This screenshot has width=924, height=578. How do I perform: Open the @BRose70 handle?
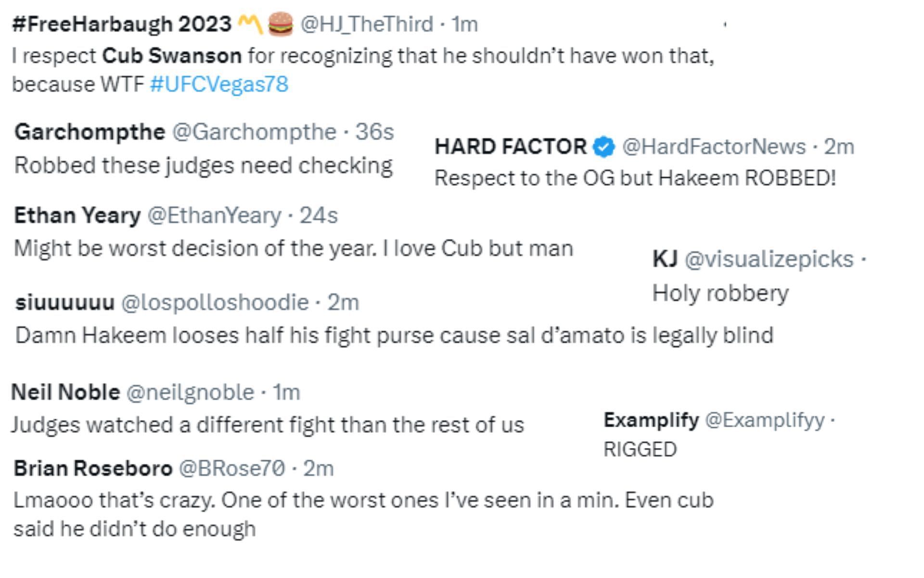coord(232,468)
